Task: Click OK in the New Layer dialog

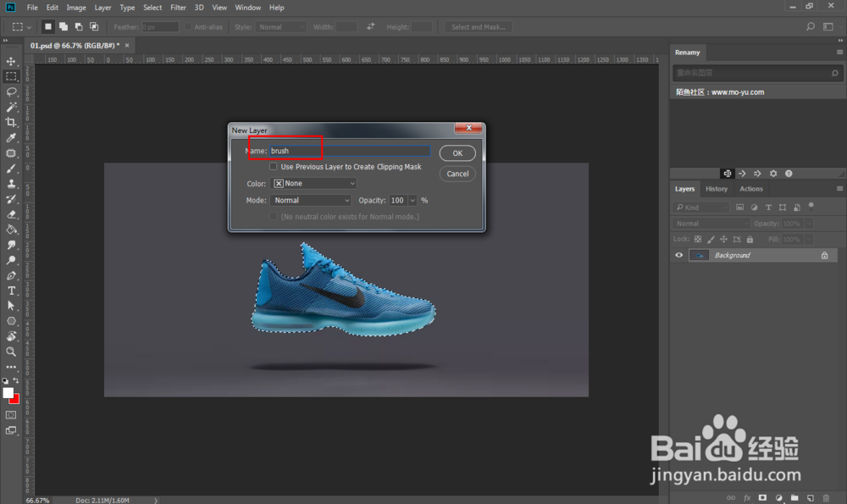Action: click(457, 152)
